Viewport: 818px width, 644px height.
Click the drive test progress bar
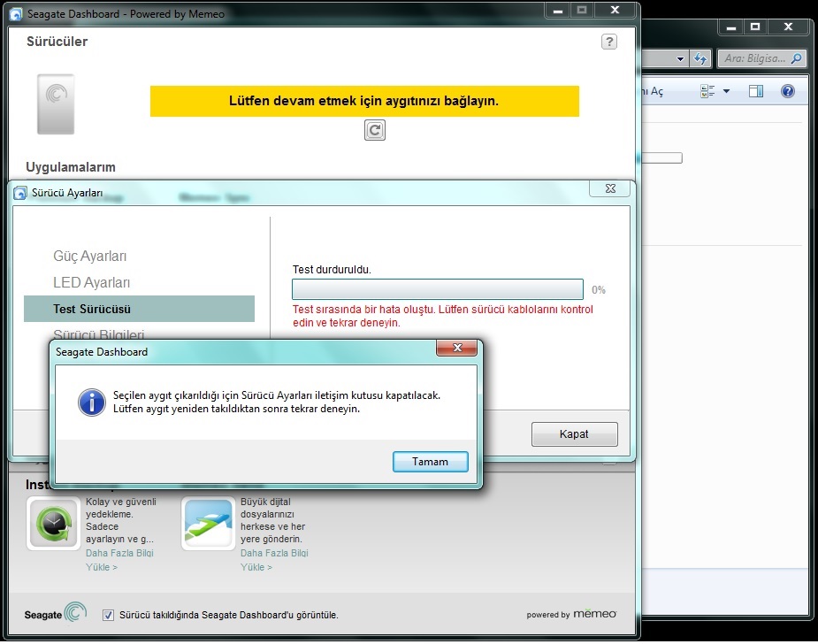(437, 289)
